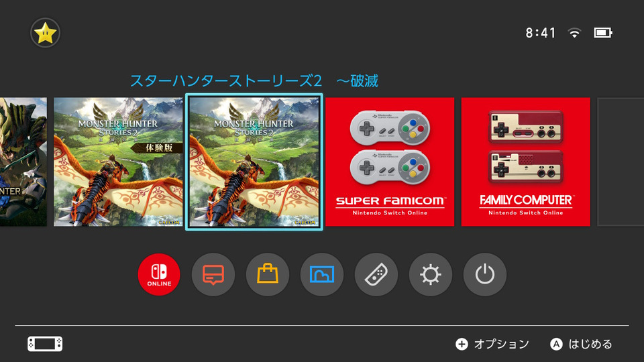Viewport: 644px width, 362px height.
Task: Open the Controllers icon
Action: pos(376,275)
